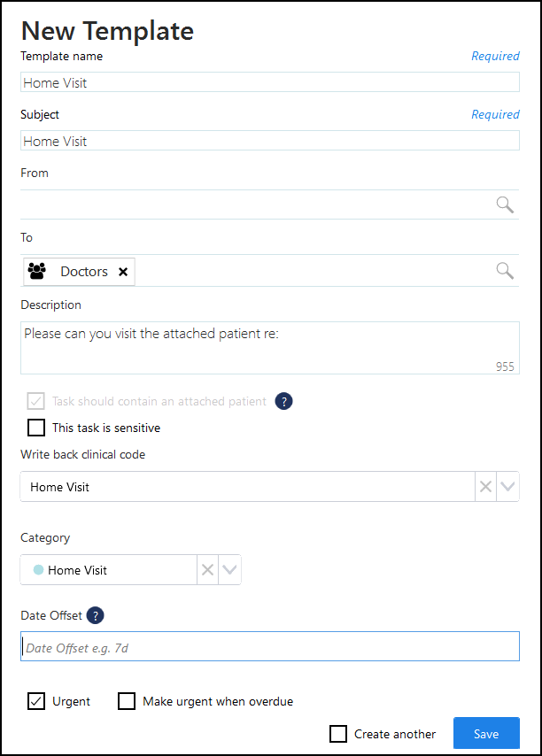Open the Date Offset help icon
Screen dimensions: 542x756
pos(95,615)
